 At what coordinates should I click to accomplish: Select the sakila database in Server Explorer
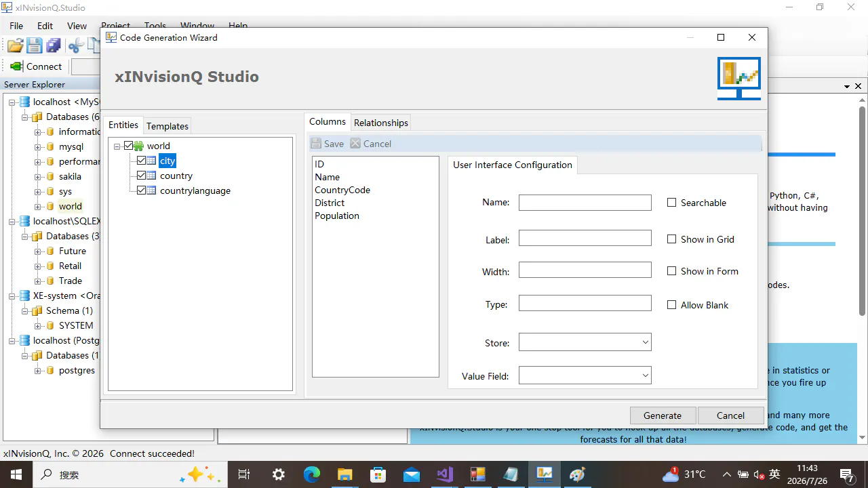[70, 176]
